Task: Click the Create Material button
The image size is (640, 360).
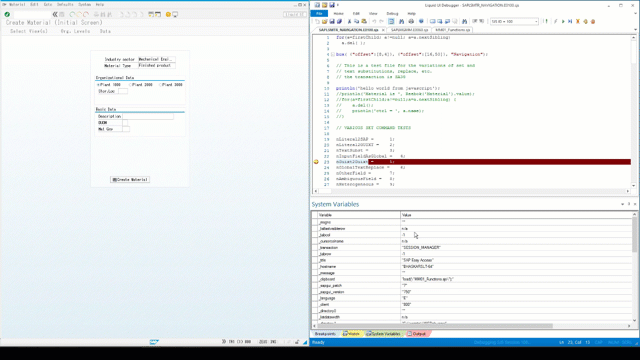Action: click(130, 180)
